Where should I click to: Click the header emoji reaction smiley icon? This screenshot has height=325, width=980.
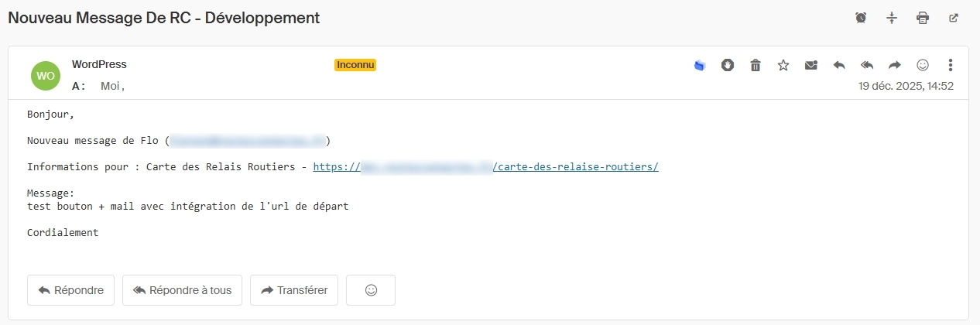pyautogui.click(x=923, y=65)
